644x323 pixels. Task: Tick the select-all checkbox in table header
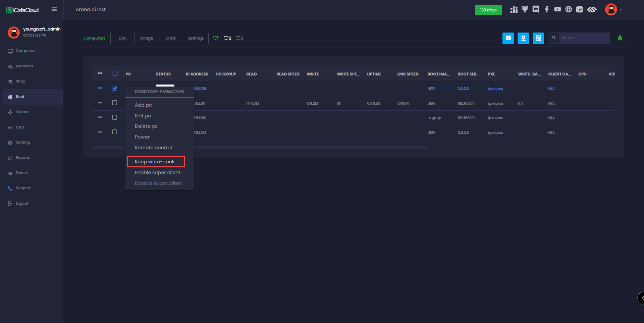pos(115,73)
